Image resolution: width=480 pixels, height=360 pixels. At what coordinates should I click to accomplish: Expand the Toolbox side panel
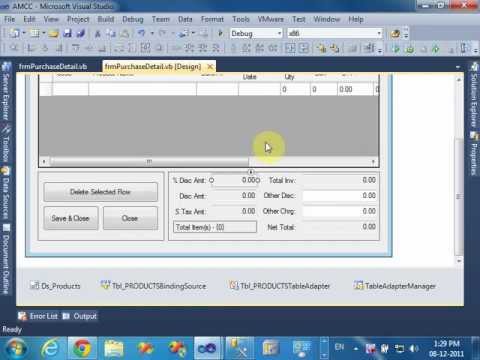click(x=6, y=143)
